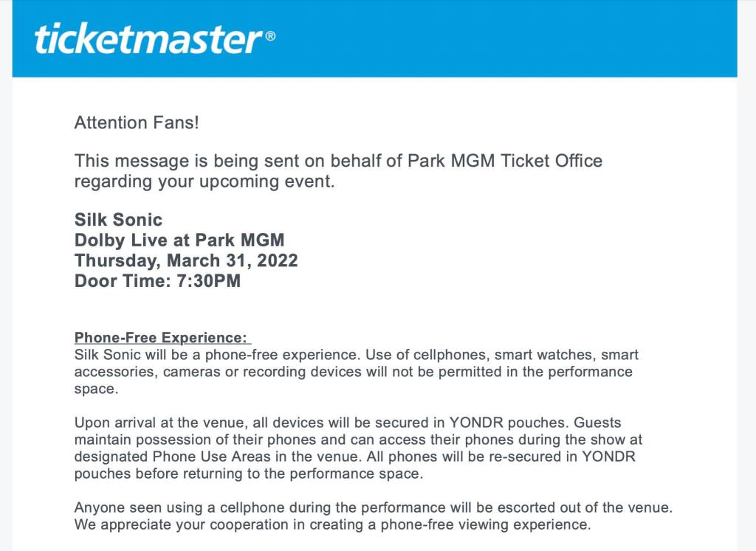
Task: Click the "Silk Sonic" event title
Action: tap(118, 220)
